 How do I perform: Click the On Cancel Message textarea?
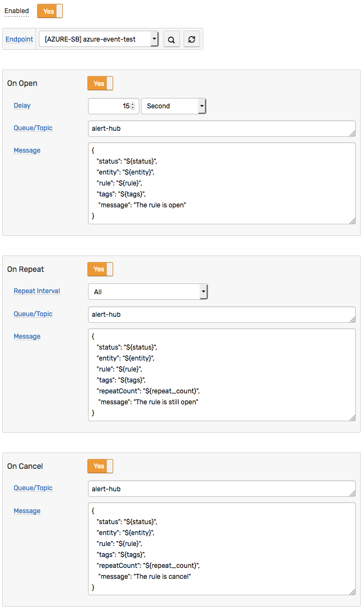pos(222,549)
